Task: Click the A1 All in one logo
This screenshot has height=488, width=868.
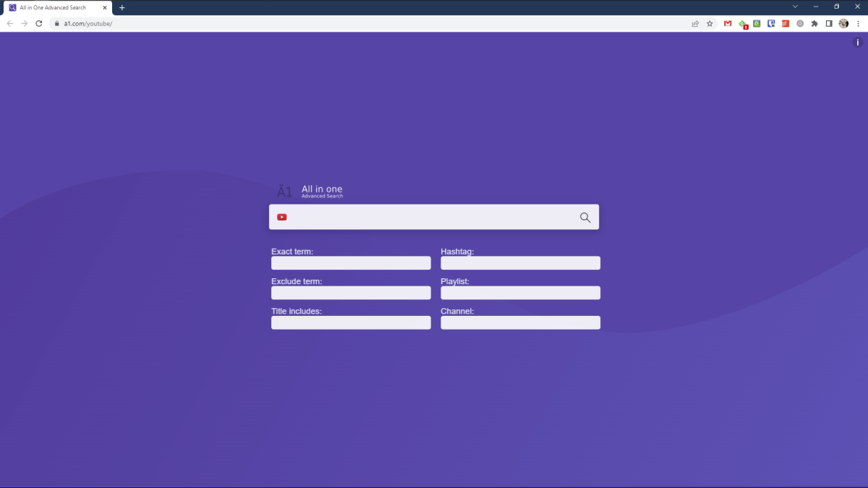Action: tap(310, 191)
